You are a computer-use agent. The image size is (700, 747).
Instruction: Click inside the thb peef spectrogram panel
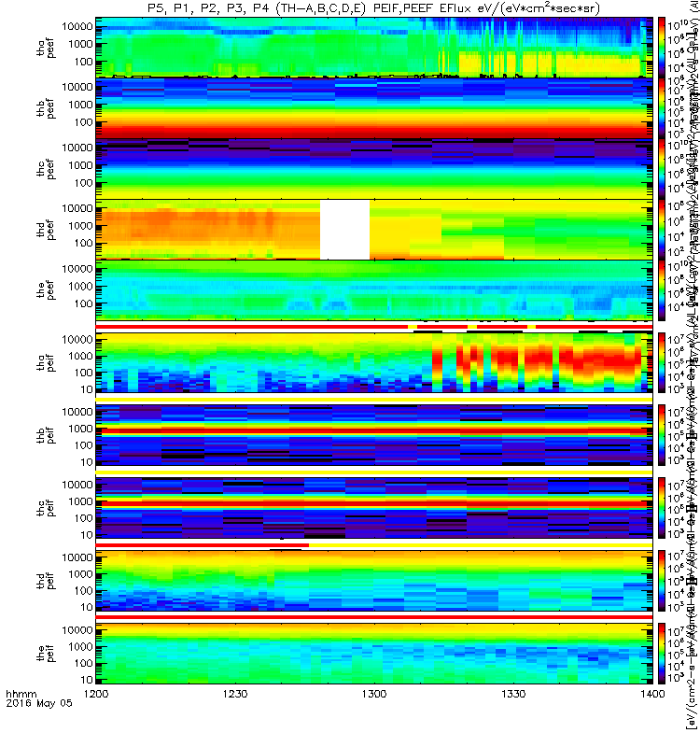[374, 108]
